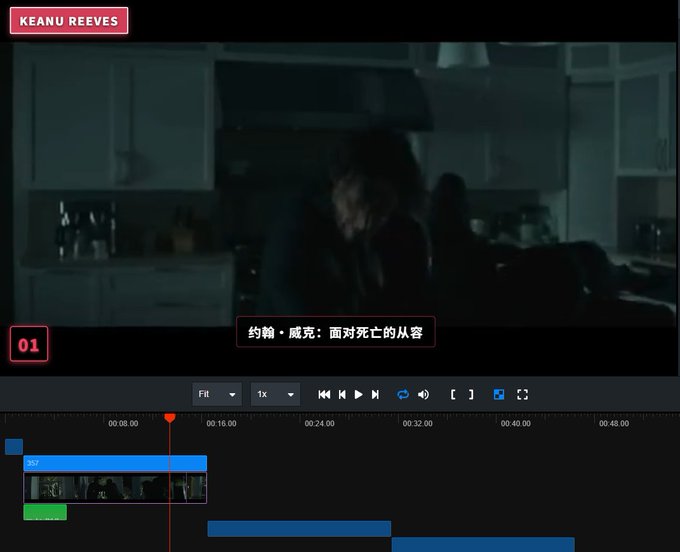Screen dimensions: 680x552
Task: Step back one frame
Action: pyautogui.click(x=342, y=394)
